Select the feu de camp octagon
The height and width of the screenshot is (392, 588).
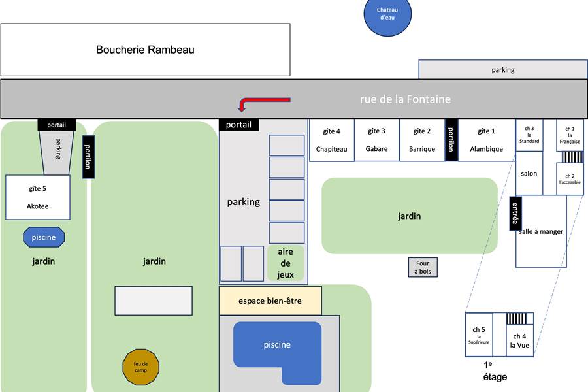tap(141, 367)
